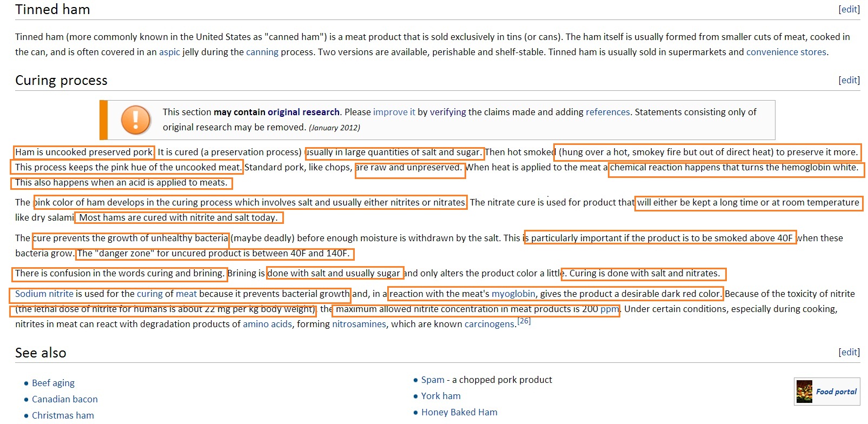868x424 pixels.
Task: Click the Food portal thumbnail image
Action: point(804,392)
